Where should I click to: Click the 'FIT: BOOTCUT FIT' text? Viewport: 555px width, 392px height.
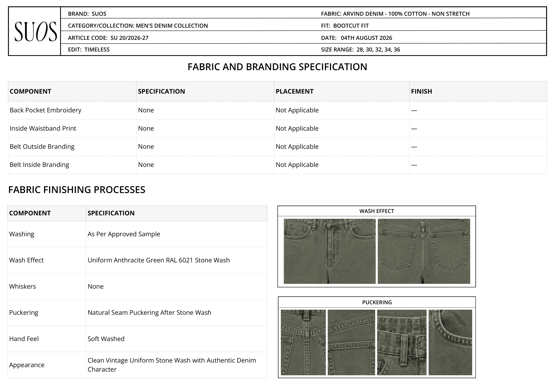pyautogui.click(x=345, y=26)
